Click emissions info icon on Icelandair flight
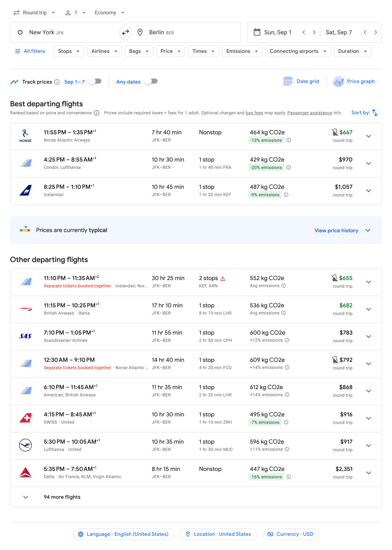 coord(286,195)
